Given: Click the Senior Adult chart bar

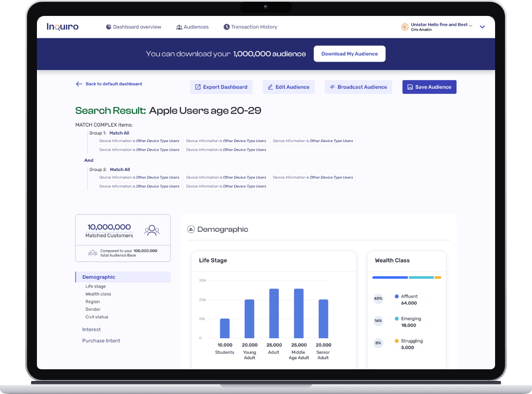Looking at the screenshot, I should [323, 319].
